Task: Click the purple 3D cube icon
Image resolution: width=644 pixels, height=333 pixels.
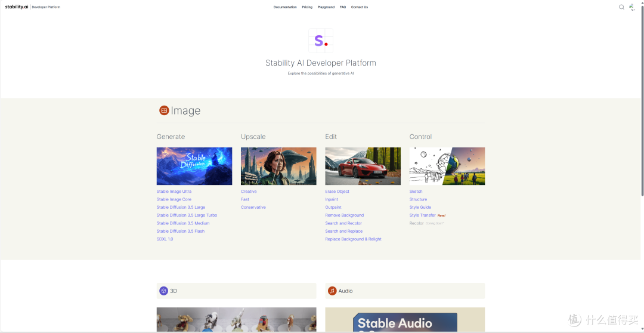Action: tap(163, 291)
